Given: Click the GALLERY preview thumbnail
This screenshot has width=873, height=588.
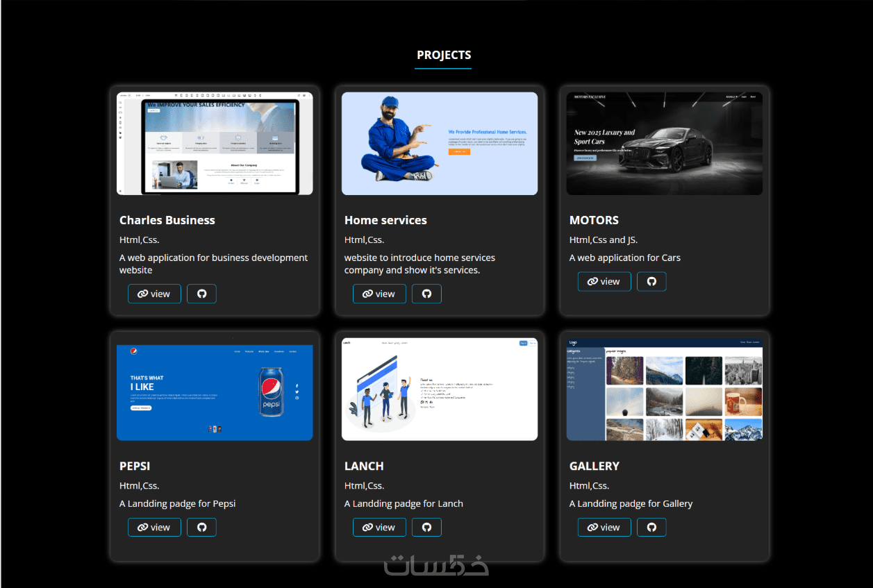Looking at the screenshot, I should pyautogui.click(x=665, y=389).
